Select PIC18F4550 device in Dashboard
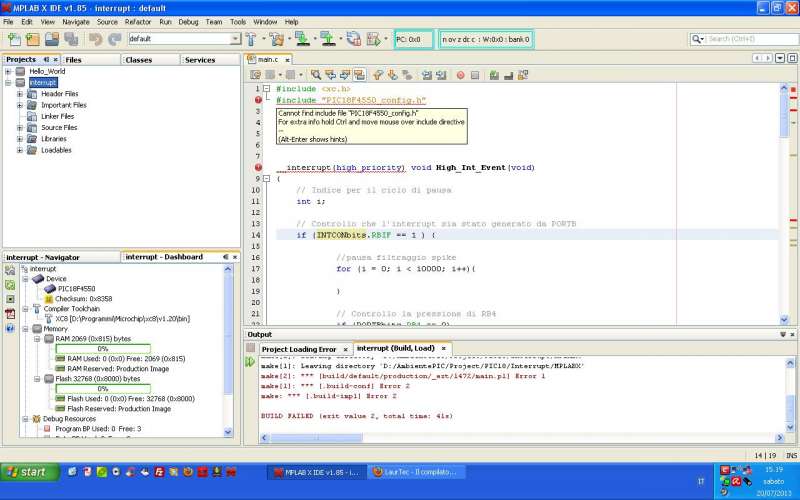The width and height of the screenshot is (800, 500). point(76,289)
